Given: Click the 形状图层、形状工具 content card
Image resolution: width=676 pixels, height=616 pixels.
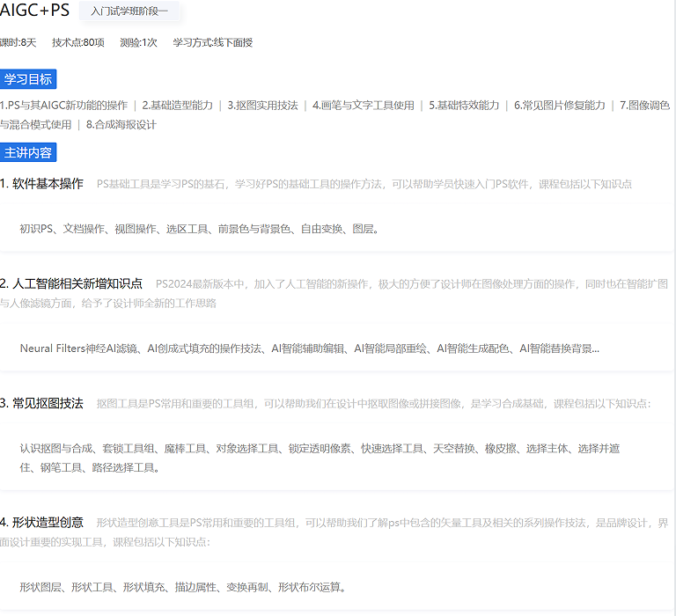Looking at the screenshot, I should click(336, 587).
